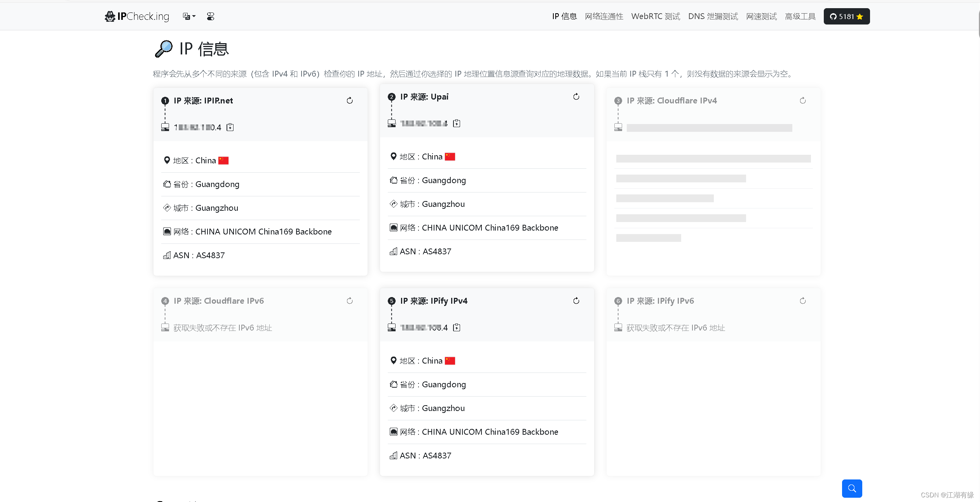The height and width of the screenshot is (502, 980).
Task: Open the 网络连通性 navigation tab
Action: (604, 16)
